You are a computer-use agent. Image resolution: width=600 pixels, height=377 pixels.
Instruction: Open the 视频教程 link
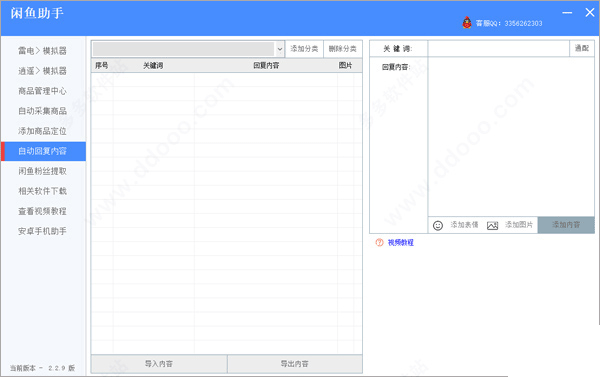(401, 243)
